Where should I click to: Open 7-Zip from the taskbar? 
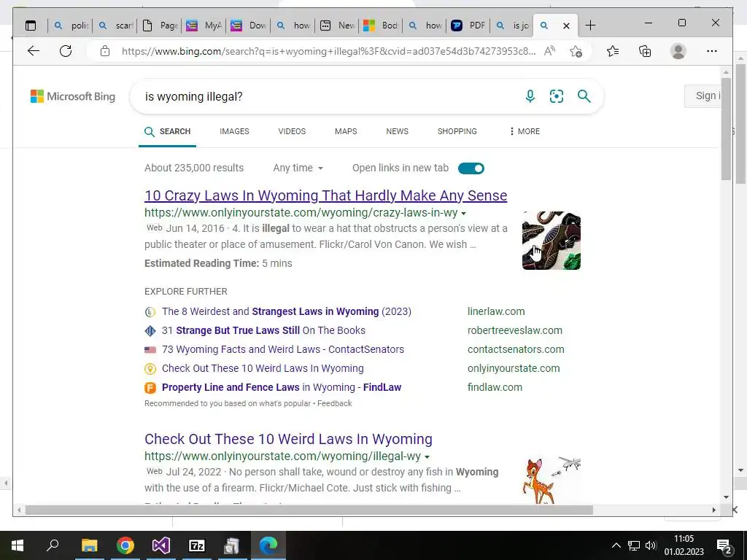click(197, 545)
